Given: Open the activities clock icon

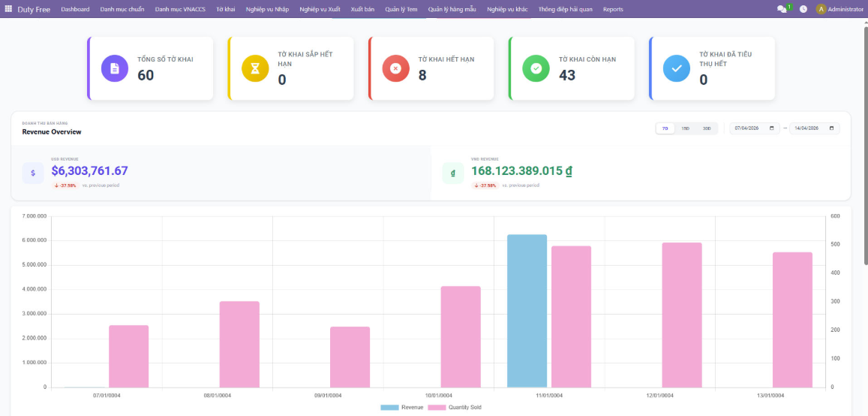Looking at the screenshot, I should [x=803, y=9].
